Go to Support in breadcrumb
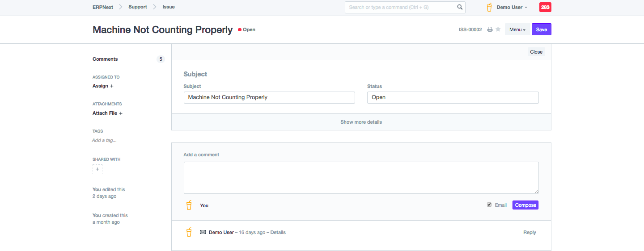This screenshot has width=644, height=251. pyautogui.click(x=137, y=7)
